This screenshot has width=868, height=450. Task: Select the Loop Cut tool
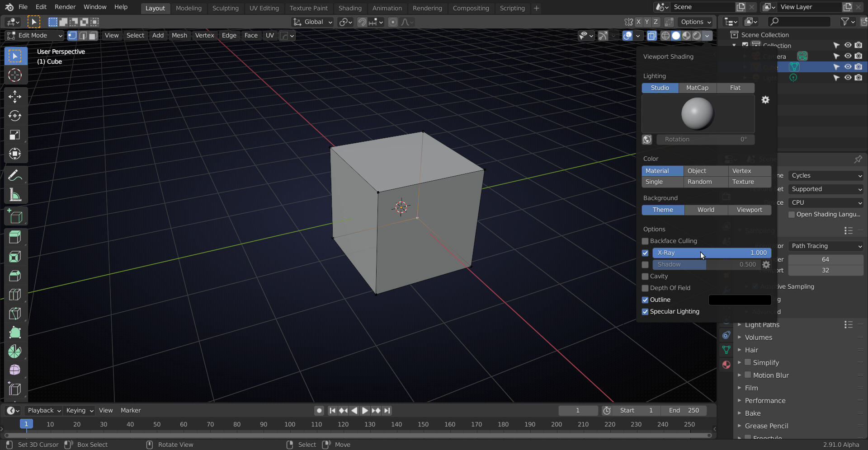coord(15,295)
